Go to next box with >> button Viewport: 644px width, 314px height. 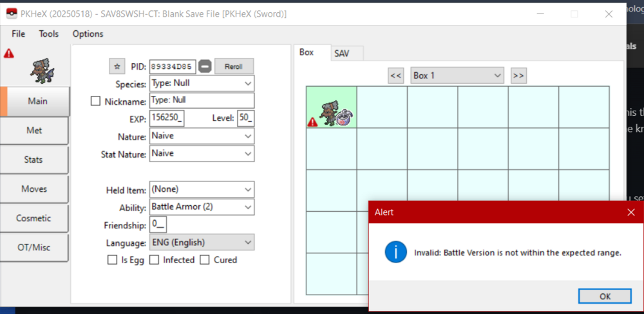(518, 76)
